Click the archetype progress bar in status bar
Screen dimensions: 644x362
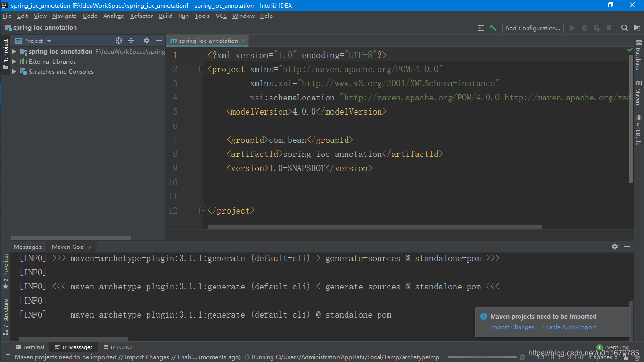click(482, 357)
